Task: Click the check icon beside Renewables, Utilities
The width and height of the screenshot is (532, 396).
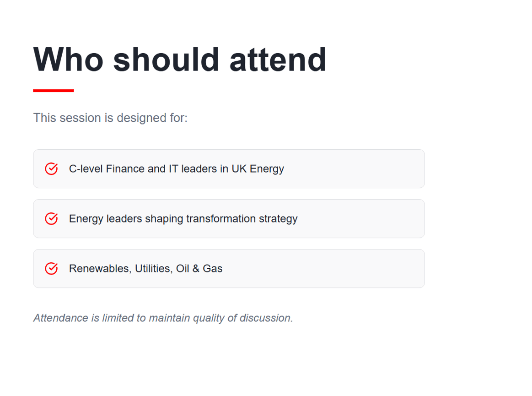Action: [x=51, y=269]
